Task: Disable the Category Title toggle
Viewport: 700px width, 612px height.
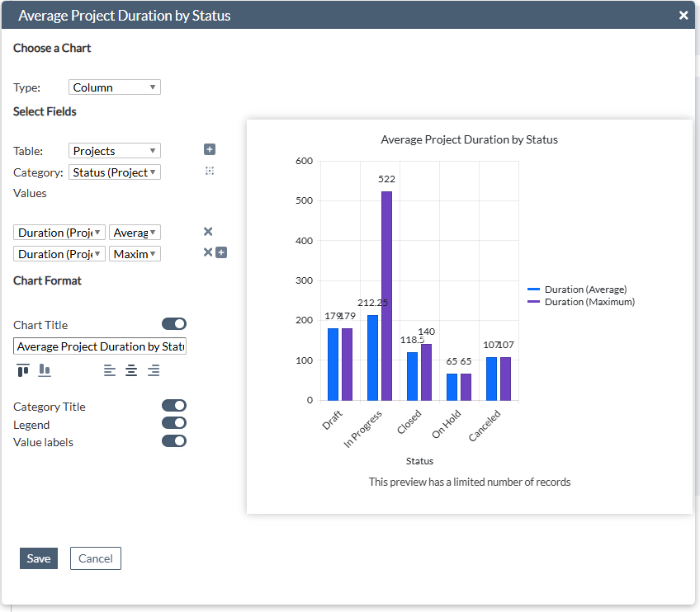Action: (174, 406)
